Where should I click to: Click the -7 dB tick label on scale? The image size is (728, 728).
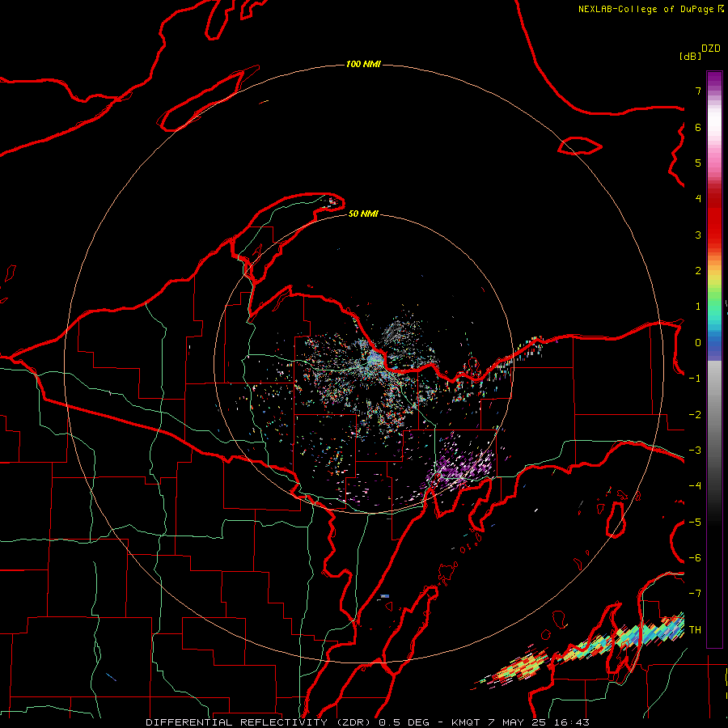[x=695, y=594]
